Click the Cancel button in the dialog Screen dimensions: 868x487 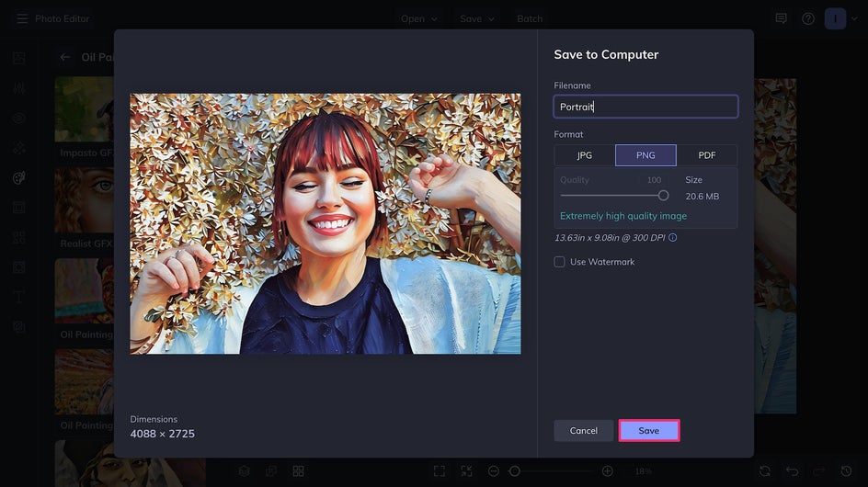pyautogui.click(x=584, y=431)
